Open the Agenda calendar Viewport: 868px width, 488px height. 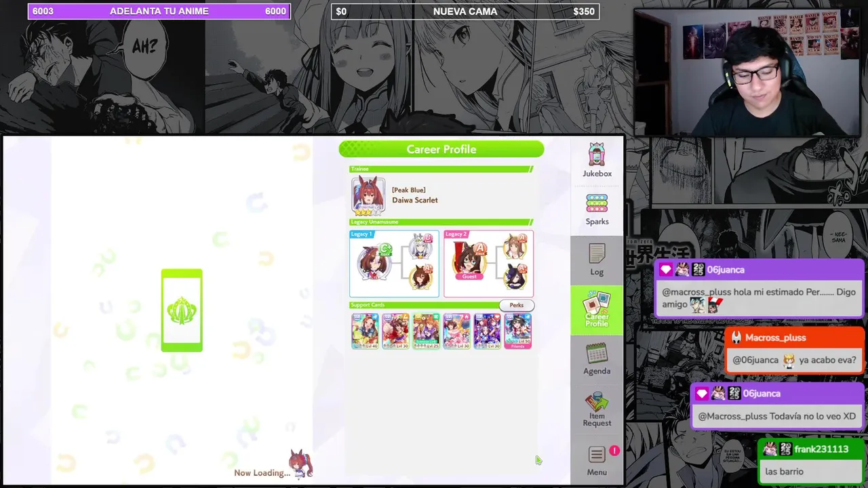[x=597, y=359]
